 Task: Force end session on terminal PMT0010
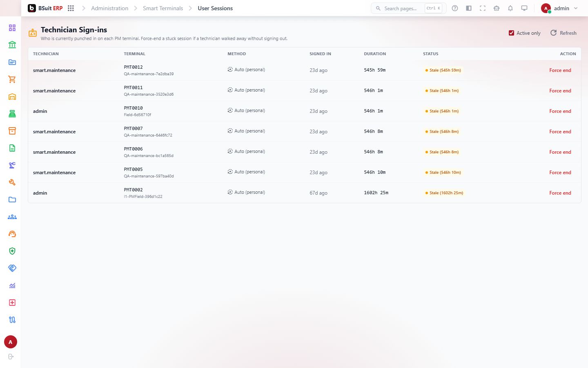pyautogui.click(x=560, y=111)
